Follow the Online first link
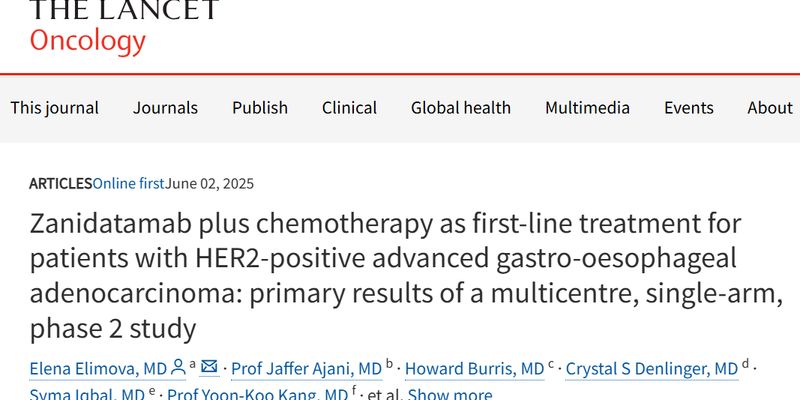 click(x=128, y=184)
